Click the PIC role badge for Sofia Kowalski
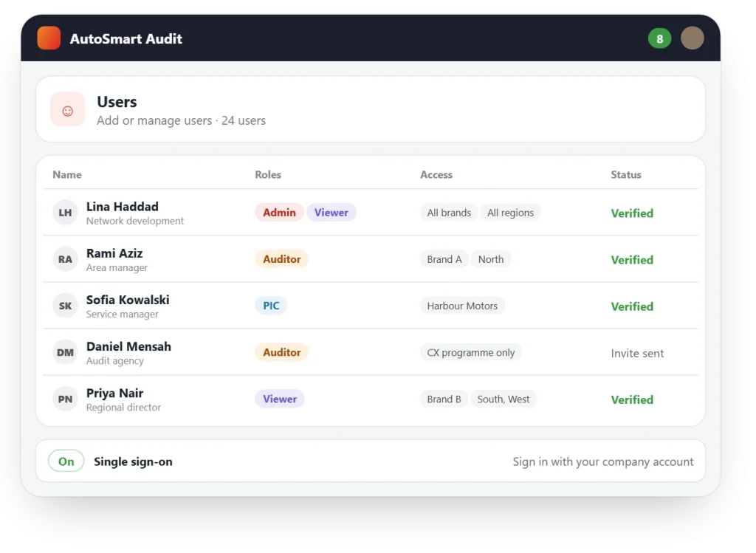The height and width of the screenshot is (553, 756). [x=271, y=306]
